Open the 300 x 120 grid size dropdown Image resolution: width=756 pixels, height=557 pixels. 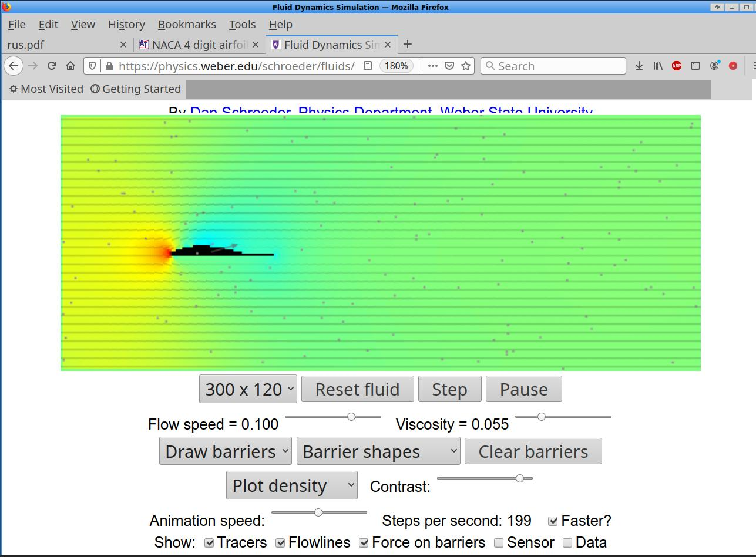[x=248, y=389]
